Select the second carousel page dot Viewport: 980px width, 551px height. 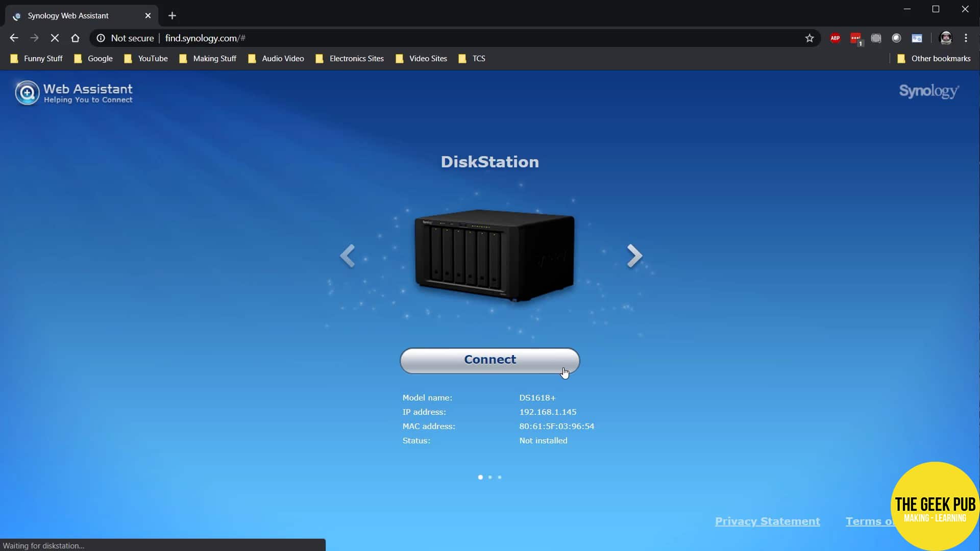pos(490,477)
